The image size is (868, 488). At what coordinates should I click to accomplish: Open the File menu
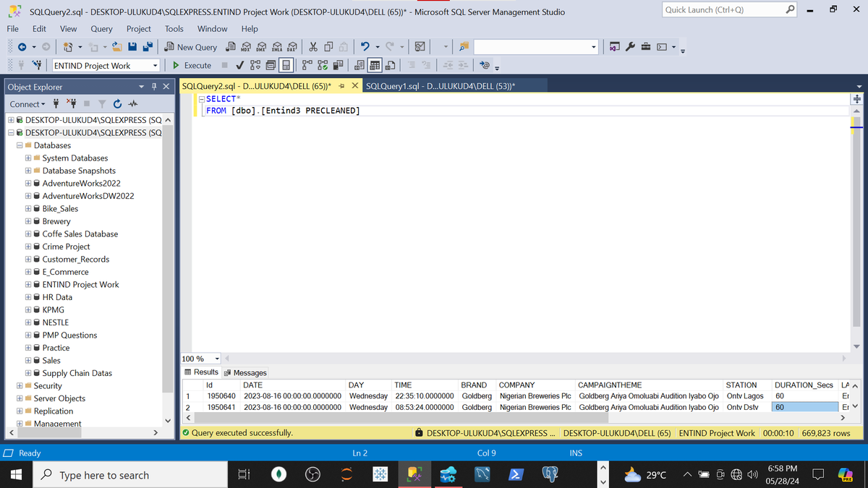coord(13,29)
